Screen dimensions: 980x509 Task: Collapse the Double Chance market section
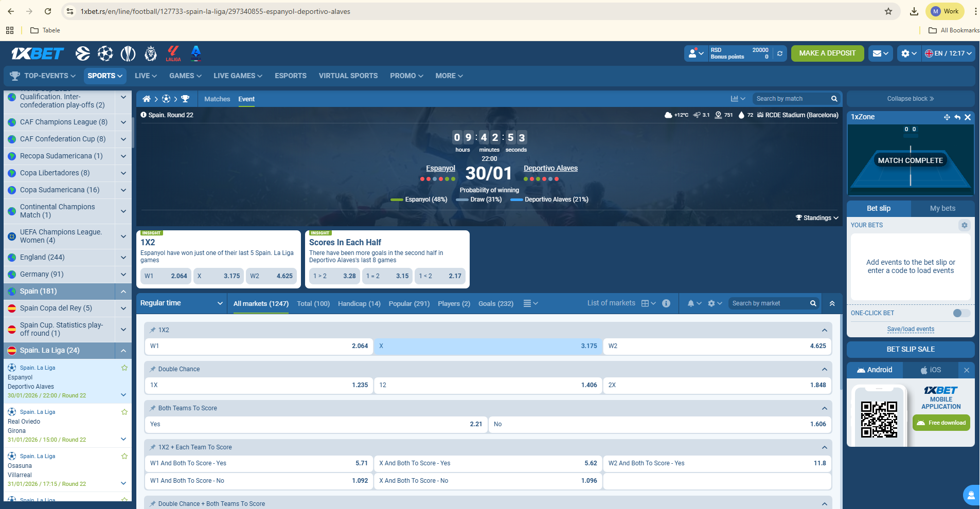pyautogui.click(x=824, y=369)
